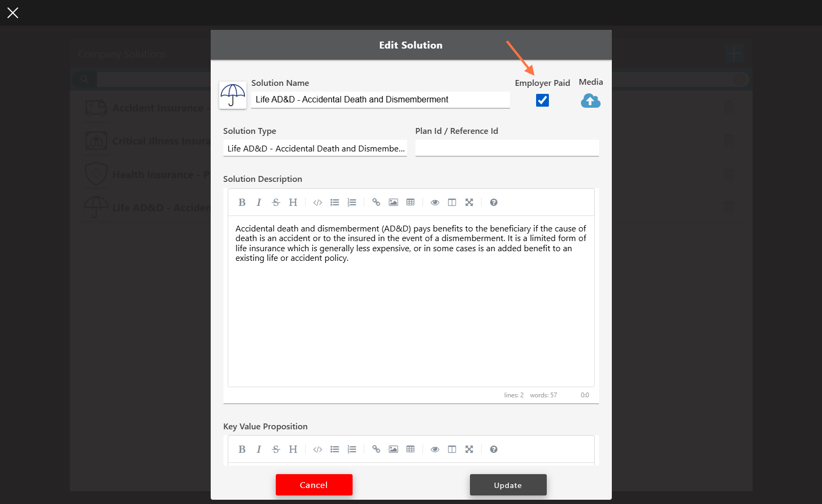Open the Solution Type dropdown

tap(315, 148)
